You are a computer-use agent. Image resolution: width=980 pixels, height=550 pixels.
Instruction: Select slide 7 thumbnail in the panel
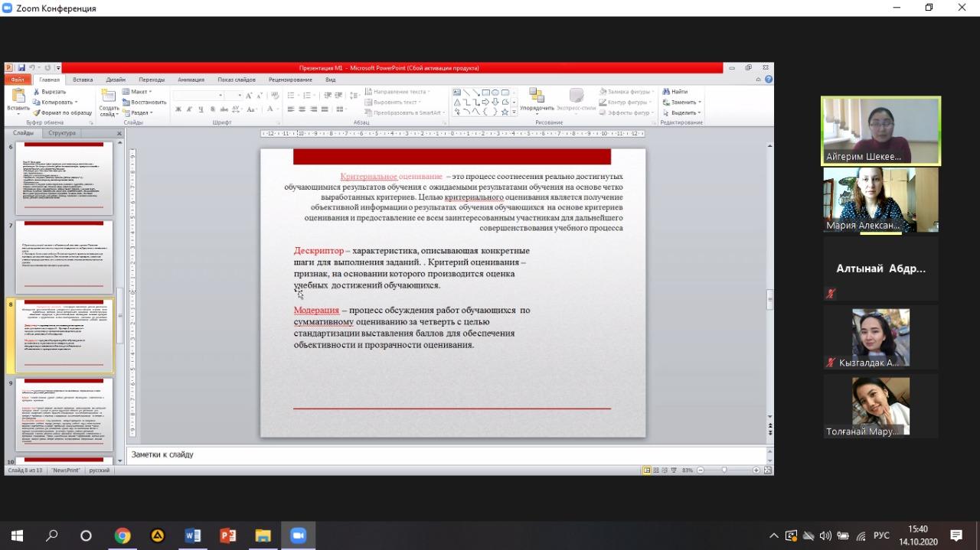click(x=64, y=257)
